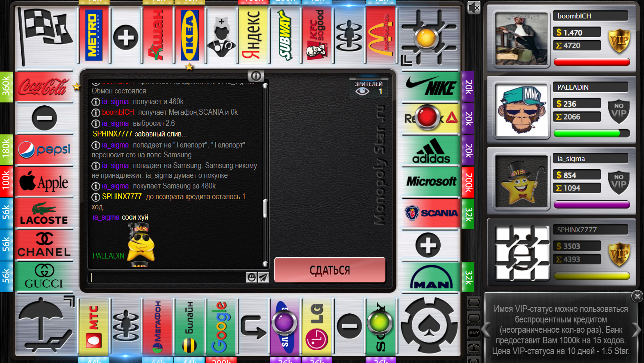Click the doctor nurse board cell

point(221,36)
